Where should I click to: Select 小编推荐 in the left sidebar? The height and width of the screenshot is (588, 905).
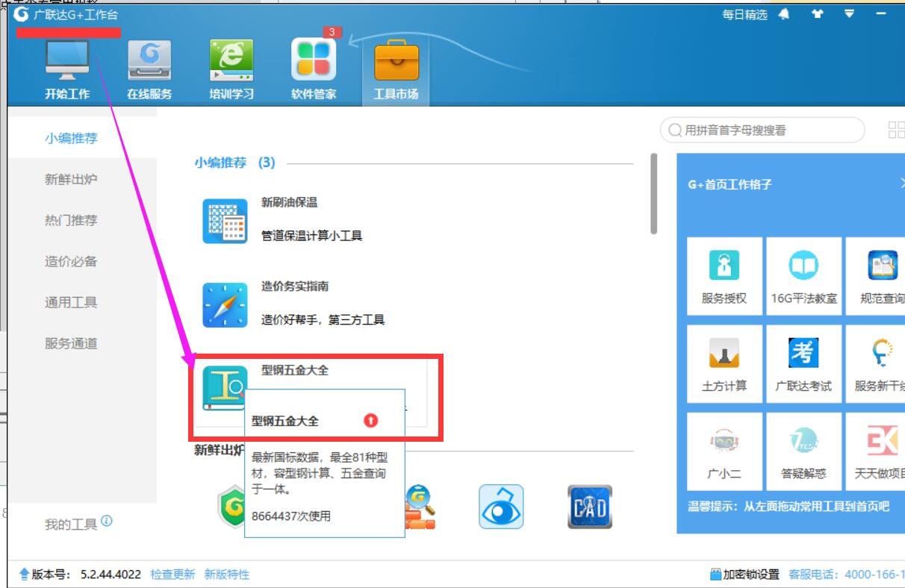(x=71, y=138)
